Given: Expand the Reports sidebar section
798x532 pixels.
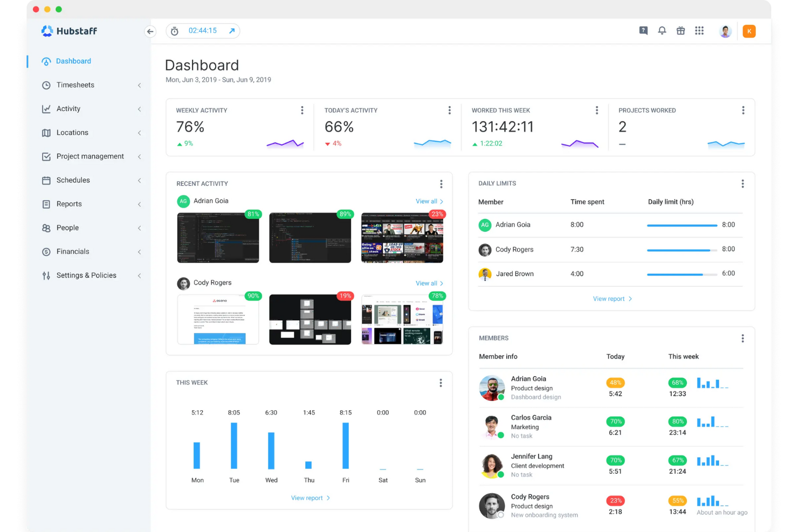Looking at the screenshot, I should 139,204.
